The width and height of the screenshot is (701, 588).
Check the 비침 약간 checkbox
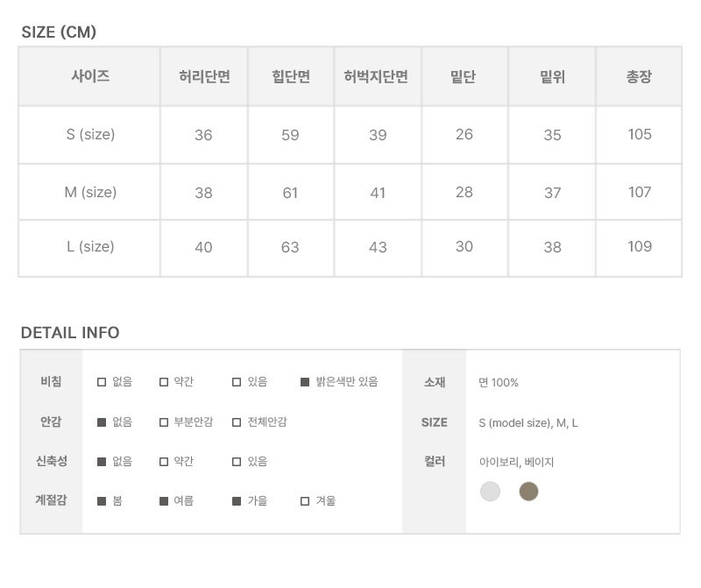[x=164, y=382]
